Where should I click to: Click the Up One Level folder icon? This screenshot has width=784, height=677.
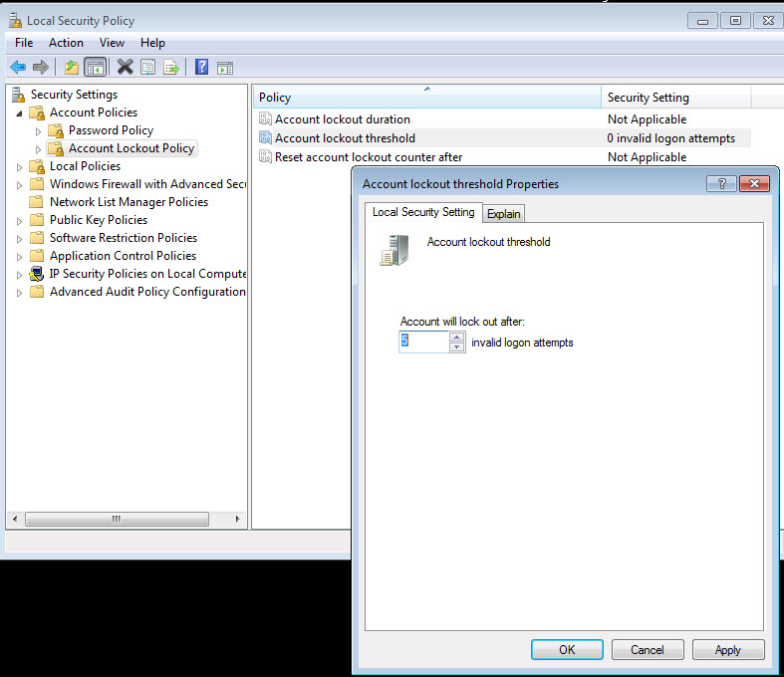71,67
